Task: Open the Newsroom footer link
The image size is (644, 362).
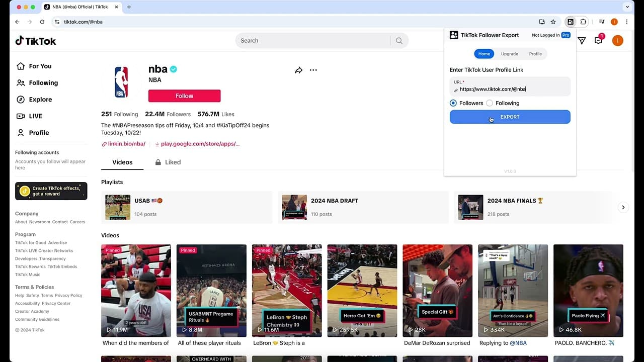Action: [x=40, y=222]
